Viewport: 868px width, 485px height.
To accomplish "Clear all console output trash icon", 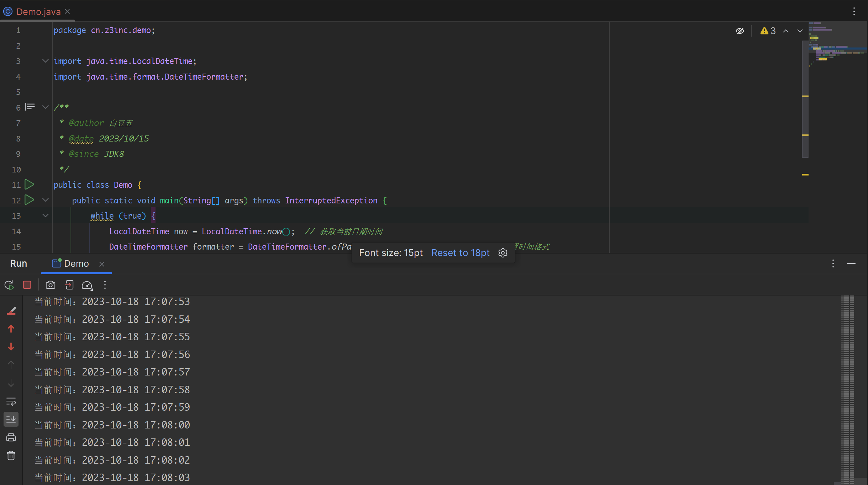I will click(11, 455).
